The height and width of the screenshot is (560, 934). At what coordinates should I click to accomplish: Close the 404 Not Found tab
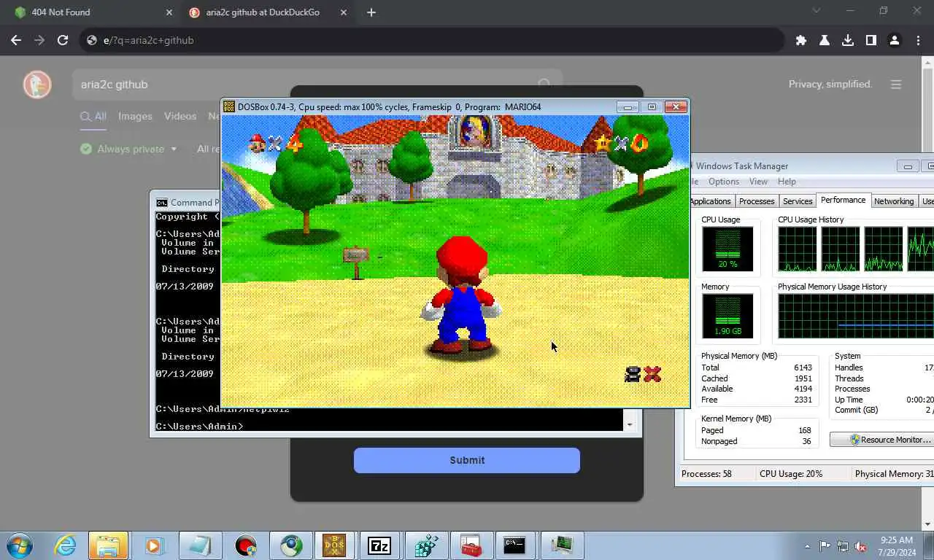pyautogui.click(x=169, y=12)
